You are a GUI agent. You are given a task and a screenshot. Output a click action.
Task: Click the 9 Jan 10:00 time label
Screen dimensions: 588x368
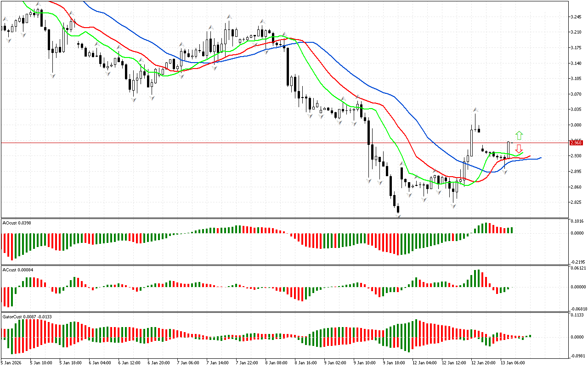click(364, 363)
